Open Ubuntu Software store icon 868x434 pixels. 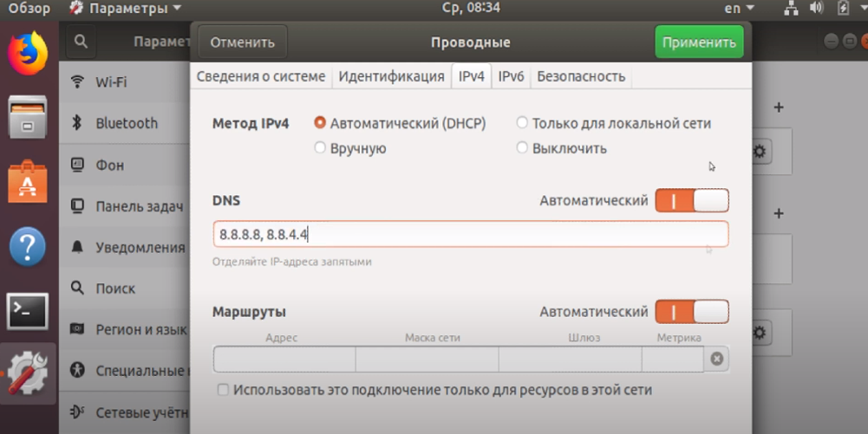(x=28, y=182)
